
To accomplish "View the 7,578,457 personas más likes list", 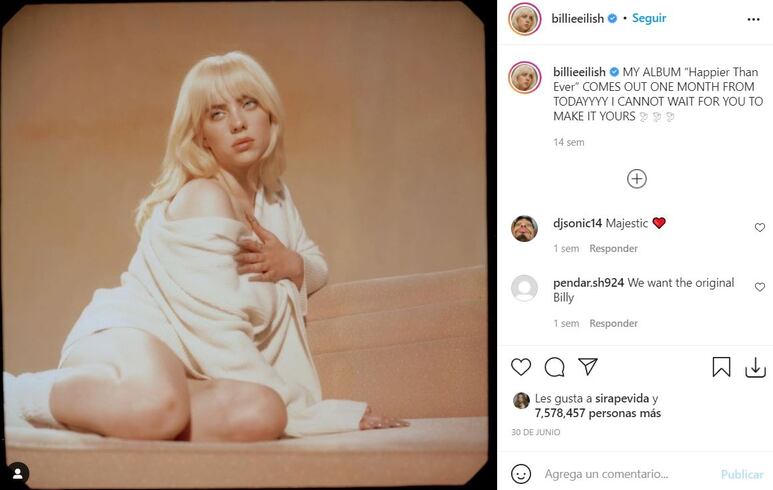I will pyautogui.click(x=597, y=413).
